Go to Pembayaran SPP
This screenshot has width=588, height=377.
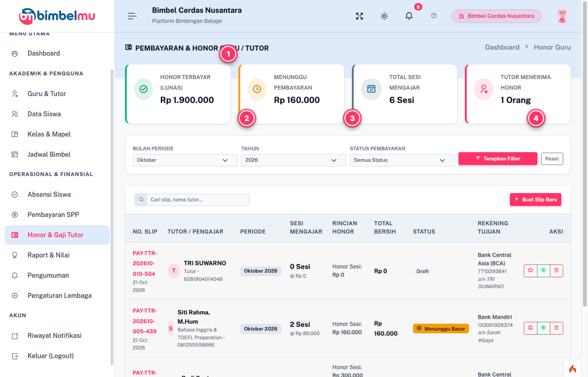pyautogui.click(x=57, y=215)
